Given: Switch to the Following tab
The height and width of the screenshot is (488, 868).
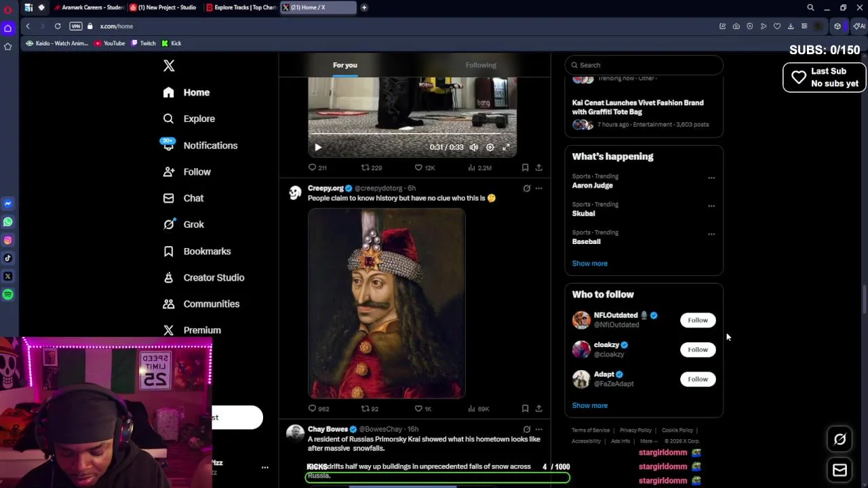Looking at the screenshot, I should pos(481,65).
